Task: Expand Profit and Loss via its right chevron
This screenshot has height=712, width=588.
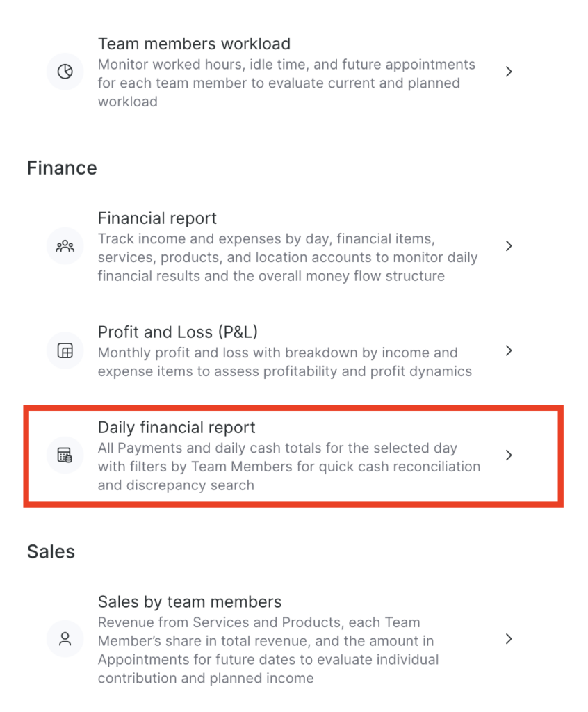Action: pos(509,350)
